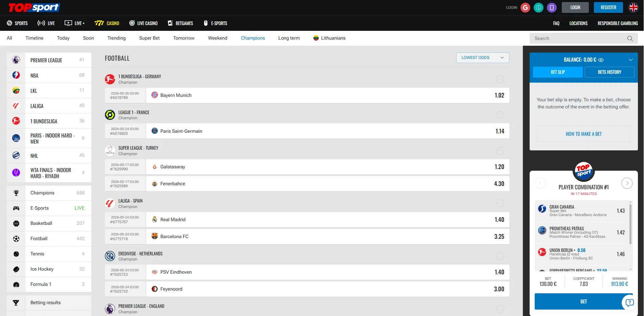Collapse the 1 Bundesliga - Germany section
The width and height of the screenshot is (644, 316).
(500, 79)
